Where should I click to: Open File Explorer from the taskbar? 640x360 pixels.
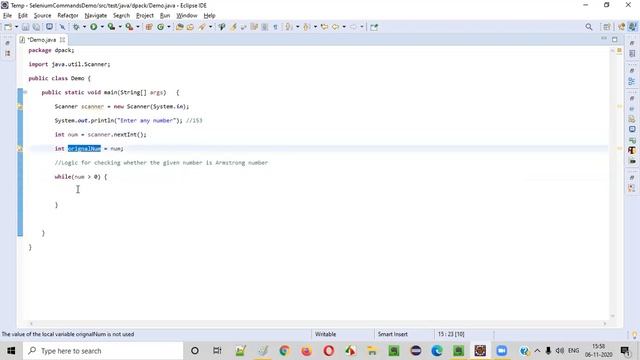click(x=372, y=351)
